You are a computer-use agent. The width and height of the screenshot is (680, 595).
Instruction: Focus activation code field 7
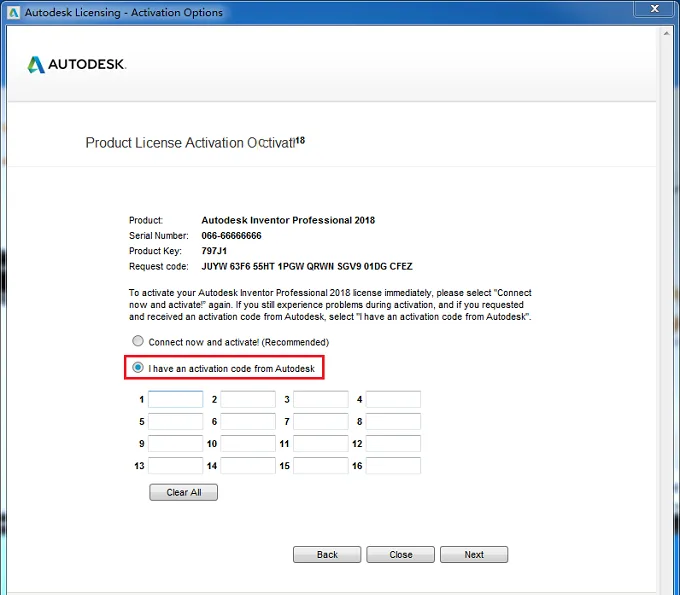(321, 422)
